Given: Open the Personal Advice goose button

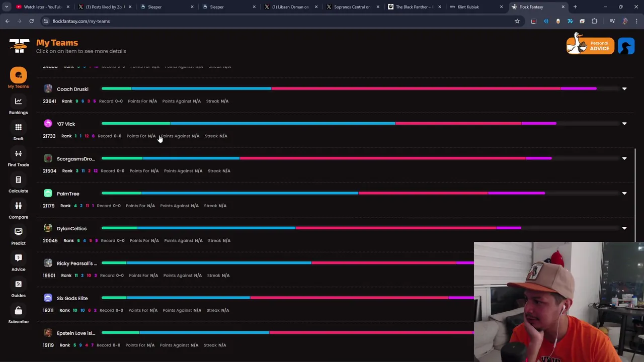Looking at the screenshot, I should click(x=590, y=45).
